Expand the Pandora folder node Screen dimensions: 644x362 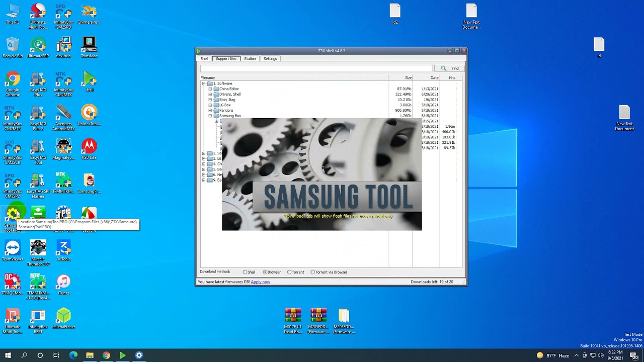tap(210, 111)
